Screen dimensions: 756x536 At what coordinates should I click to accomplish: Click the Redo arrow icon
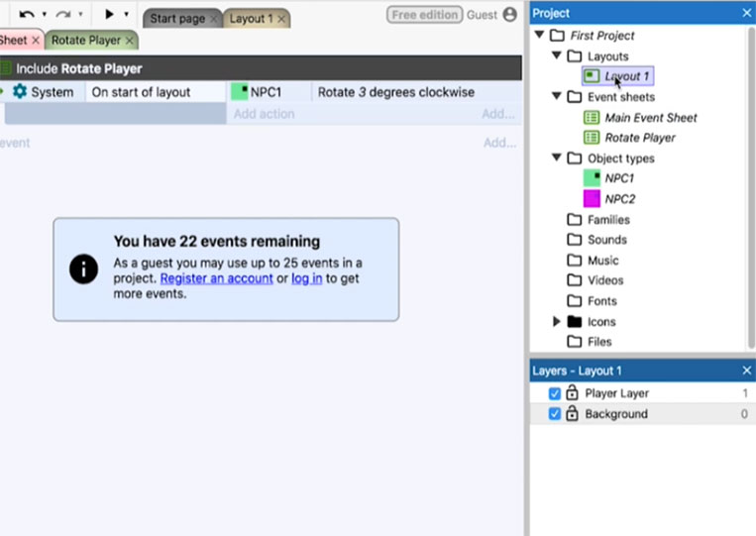coord(63,15)
